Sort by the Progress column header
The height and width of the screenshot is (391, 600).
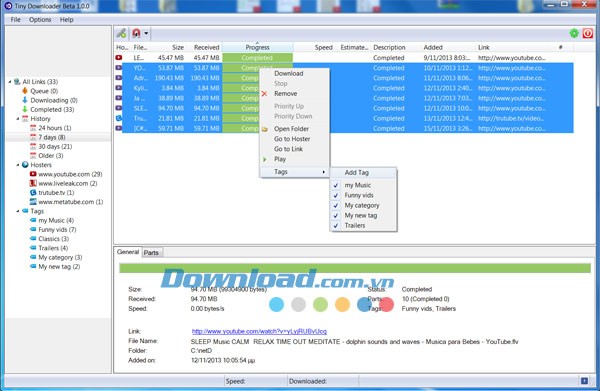(258, 47)
